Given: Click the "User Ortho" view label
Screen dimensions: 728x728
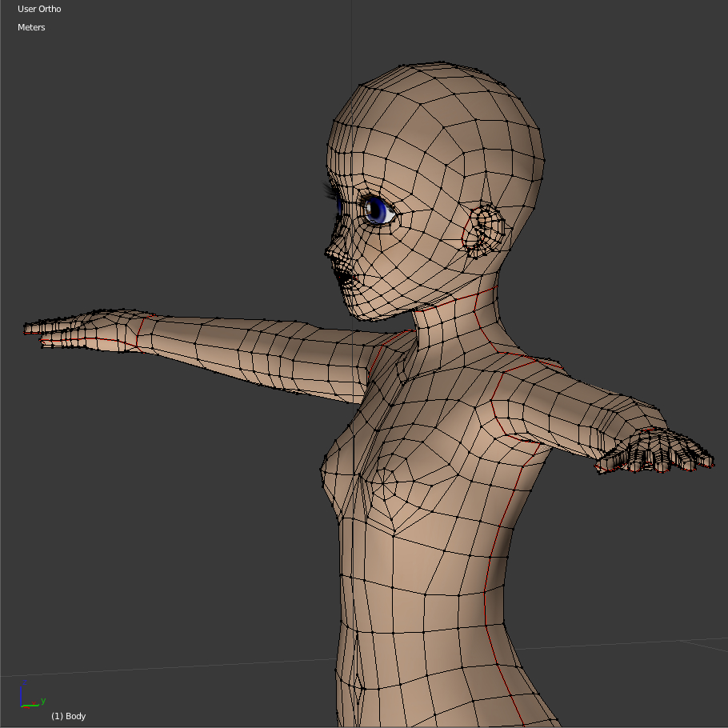Looking at the screenshot, I should pos(39,9).
